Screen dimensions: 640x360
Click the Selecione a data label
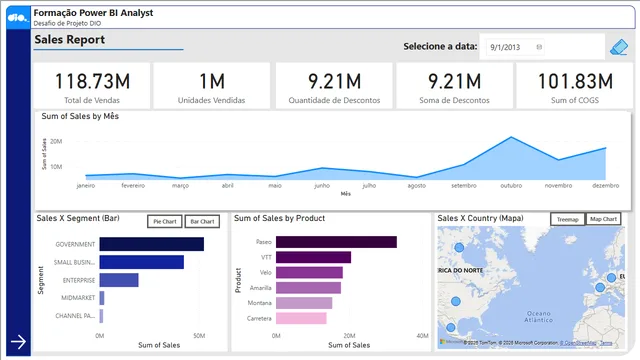coord(440,47)
